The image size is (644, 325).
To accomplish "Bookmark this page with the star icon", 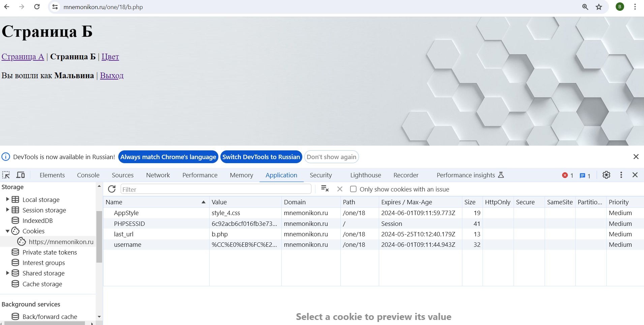I will (x=599, y=7).
